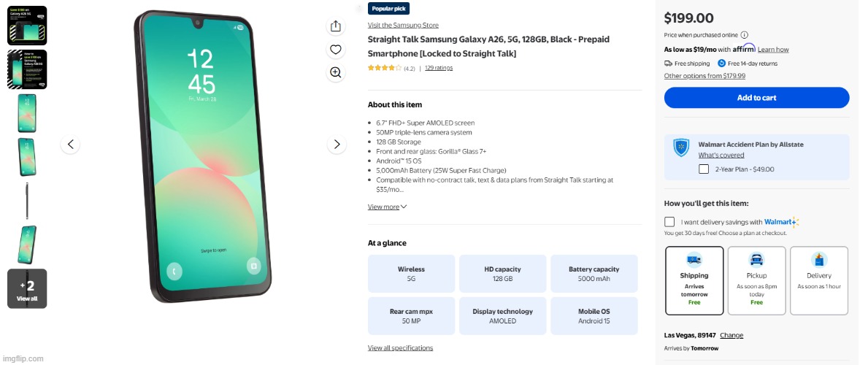This screenshot has width=868, height=365.
Task: Open View all specifications
Action: tap(400, 348)
